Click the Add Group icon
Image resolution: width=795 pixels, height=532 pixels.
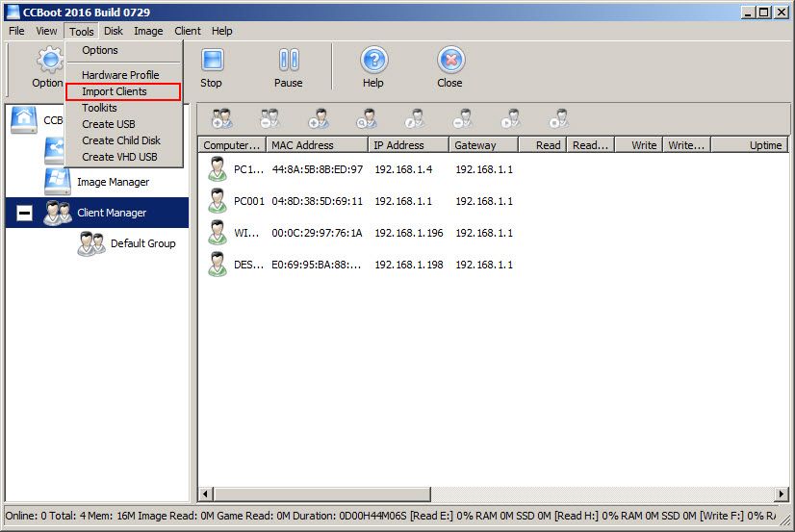(x=221, y=118)
